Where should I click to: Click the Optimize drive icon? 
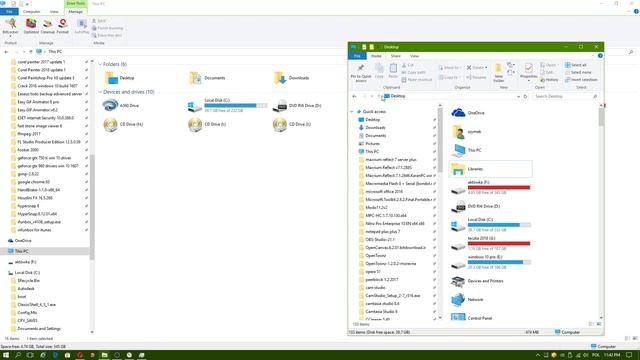31,27
